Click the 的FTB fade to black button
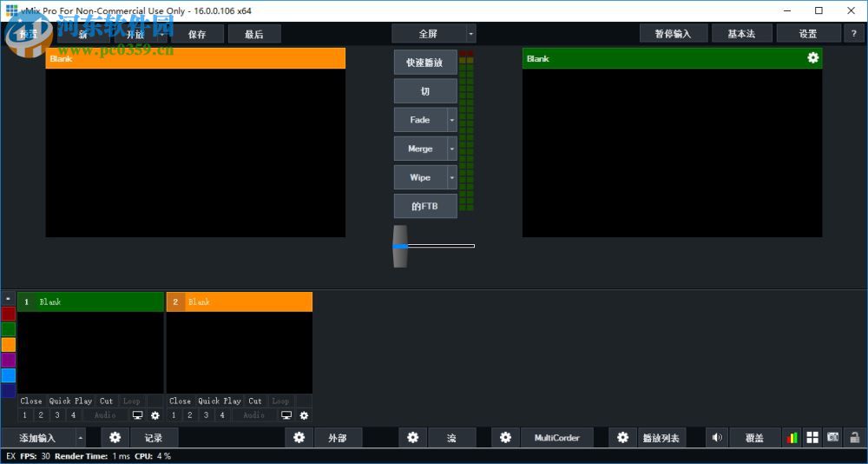This screenshot has height=464, width=868. click(x=425, y=206)
